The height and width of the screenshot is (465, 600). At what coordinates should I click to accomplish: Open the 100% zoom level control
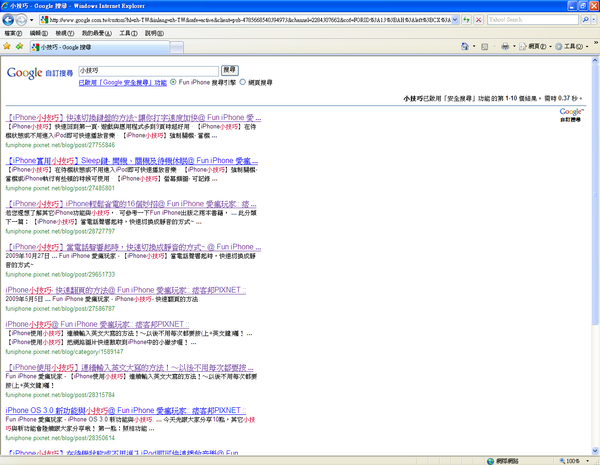(x=574, y=461)
